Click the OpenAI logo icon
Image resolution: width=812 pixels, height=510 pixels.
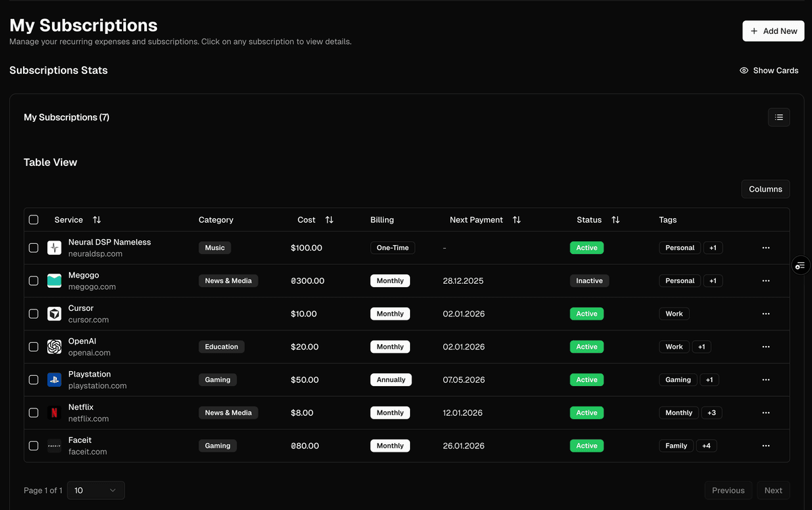[54, 347]
